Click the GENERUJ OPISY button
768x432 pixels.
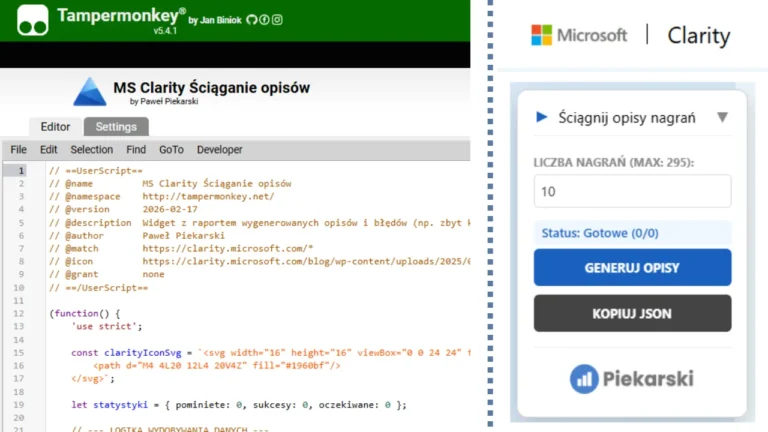pos(632,267)
